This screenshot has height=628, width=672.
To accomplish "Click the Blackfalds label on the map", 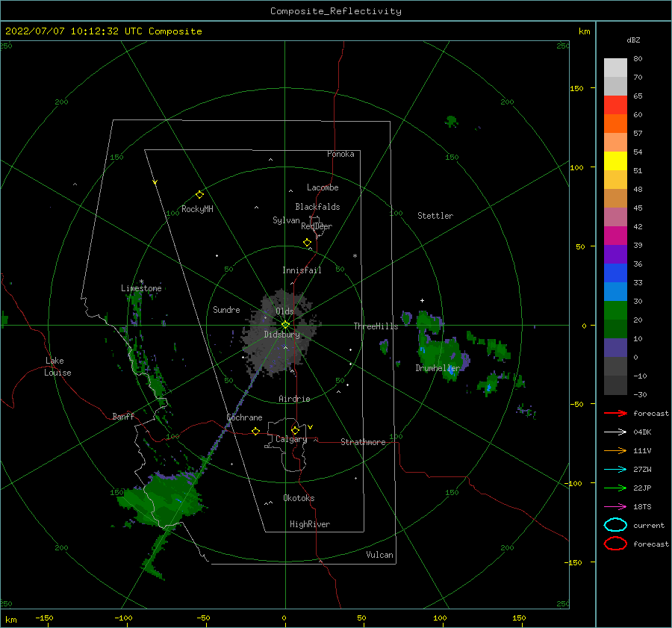I will (317, 207).
